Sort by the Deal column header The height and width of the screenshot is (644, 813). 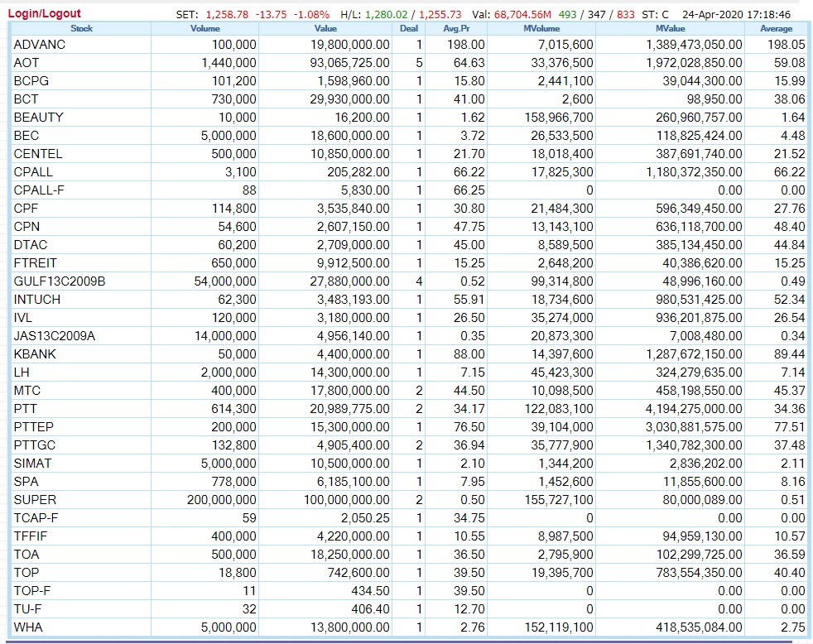409,28
